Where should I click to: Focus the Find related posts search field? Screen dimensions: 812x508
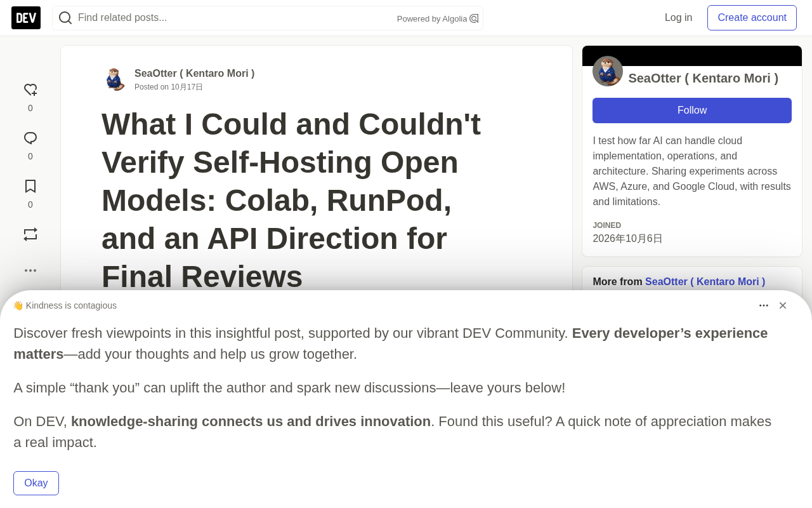pyautogui.click(x=268, y=18)
